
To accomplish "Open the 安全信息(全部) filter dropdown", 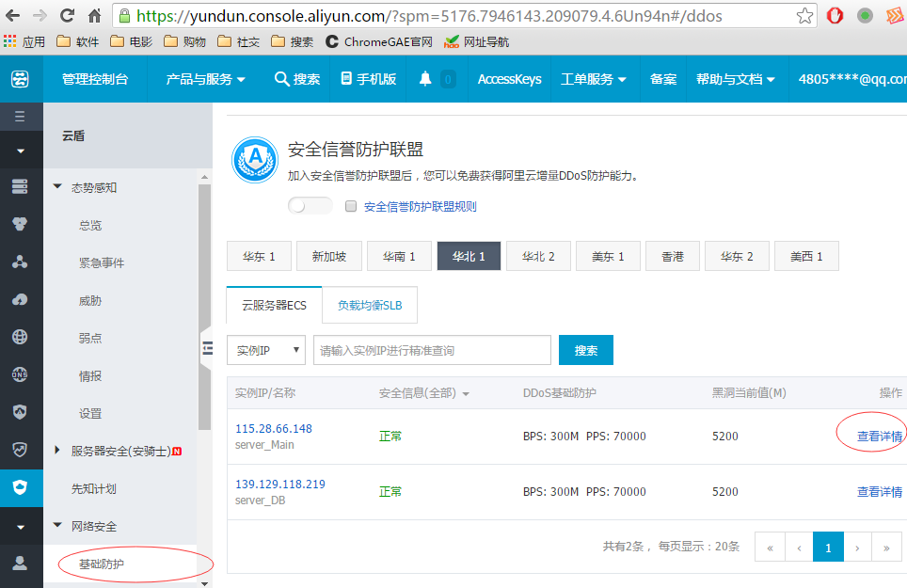I will pos(424,393).
